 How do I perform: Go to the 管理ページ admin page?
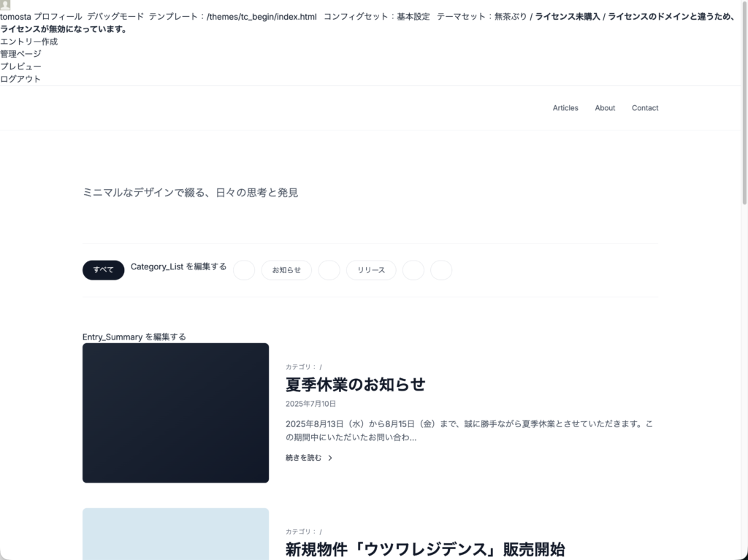pyautogui.click(x=20, y=54)
